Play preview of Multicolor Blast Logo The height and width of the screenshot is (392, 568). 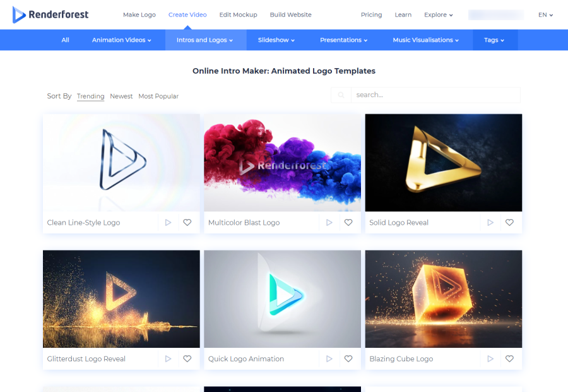(329, 222)
